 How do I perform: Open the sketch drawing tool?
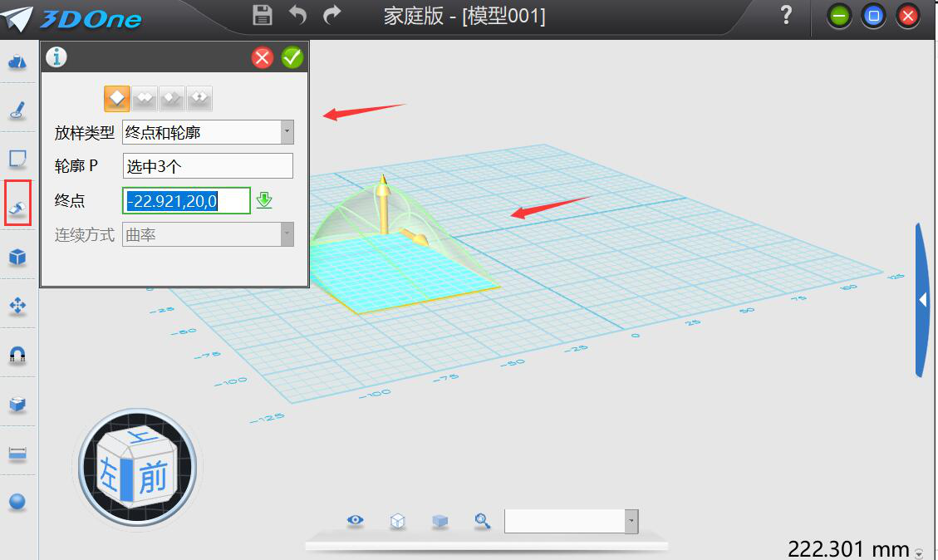(18, 109)
